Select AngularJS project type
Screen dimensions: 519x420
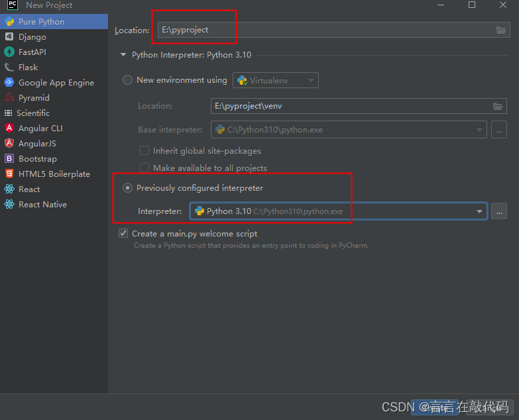point(54,143)
